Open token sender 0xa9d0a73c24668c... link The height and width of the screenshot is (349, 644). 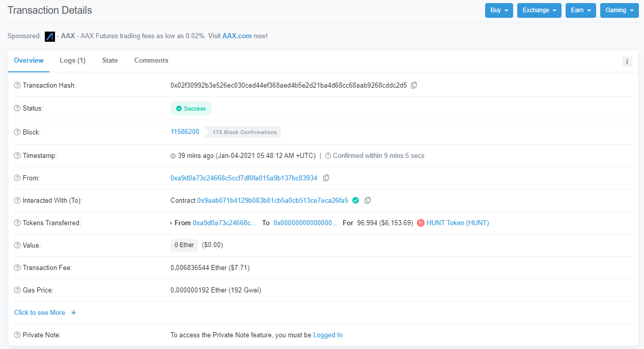tap(225, 223)
